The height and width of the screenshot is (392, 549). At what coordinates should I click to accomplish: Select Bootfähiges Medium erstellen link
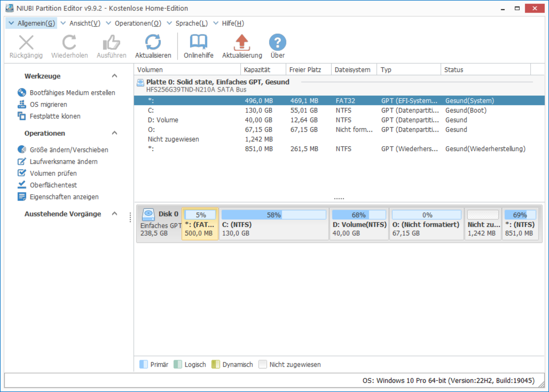(x=72, y=93)
